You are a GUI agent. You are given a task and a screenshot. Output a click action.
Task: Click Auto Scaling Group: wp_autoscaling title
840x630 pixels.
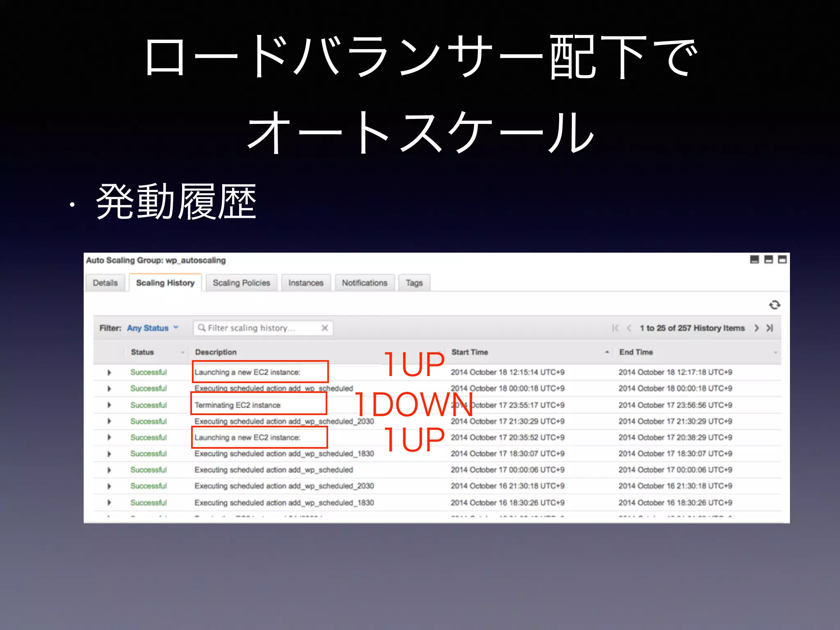(156, 260)
